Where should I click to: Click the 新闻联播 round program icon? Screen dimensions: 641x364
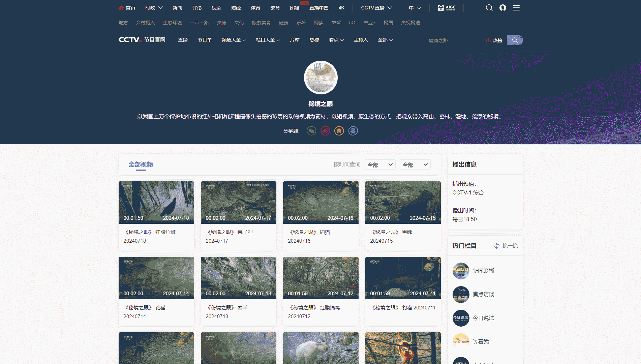coord(461,271)
